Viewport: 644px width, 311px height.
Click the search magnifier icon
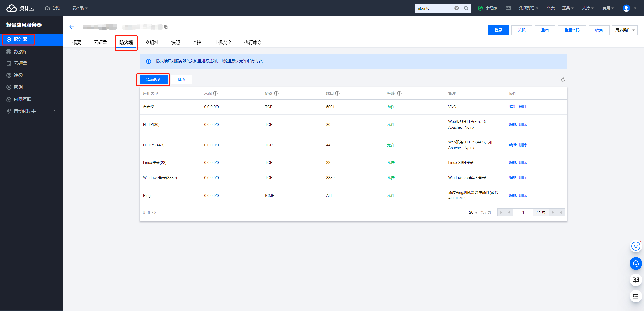coord(466,8)
